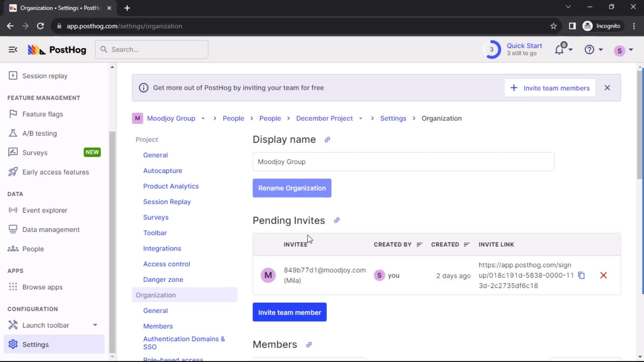Cancel invite for Mila

point(603,276)
